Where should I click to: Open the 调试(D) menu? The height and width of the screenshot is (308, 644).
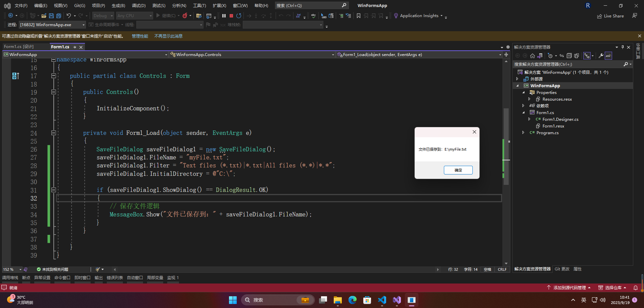[x=139, y=6]
